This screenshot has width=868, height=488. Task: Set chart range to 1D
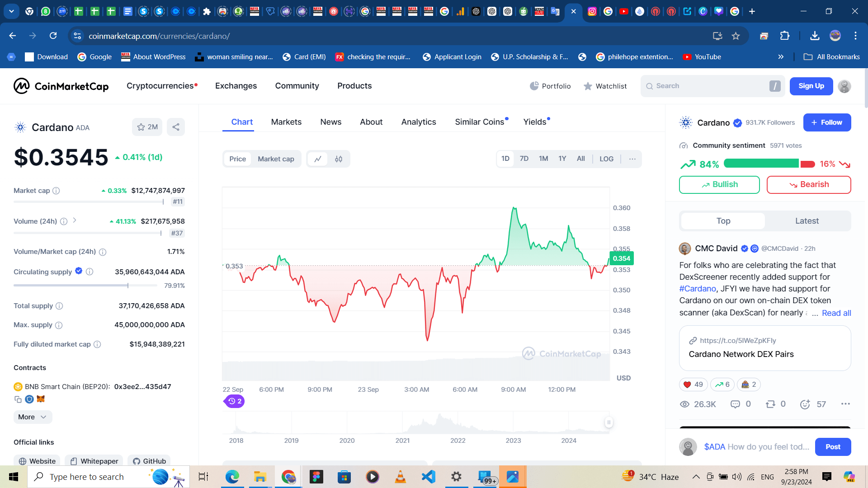coord(505,159)
